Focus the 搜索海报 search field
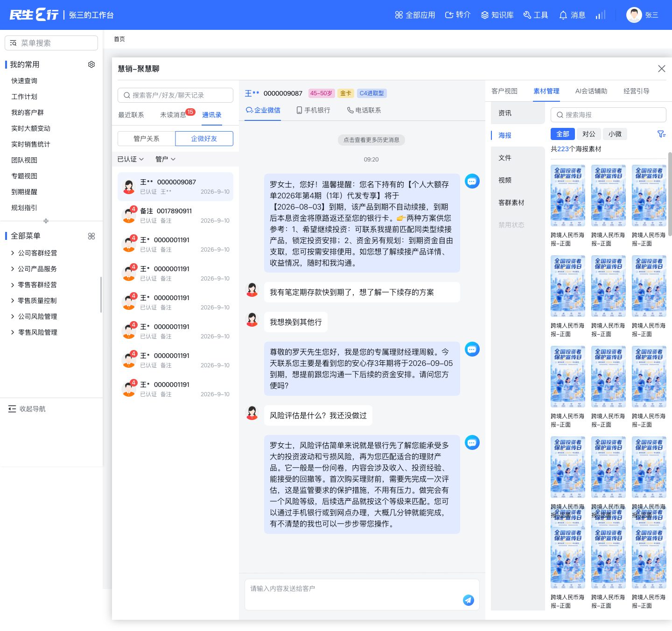 609,115
